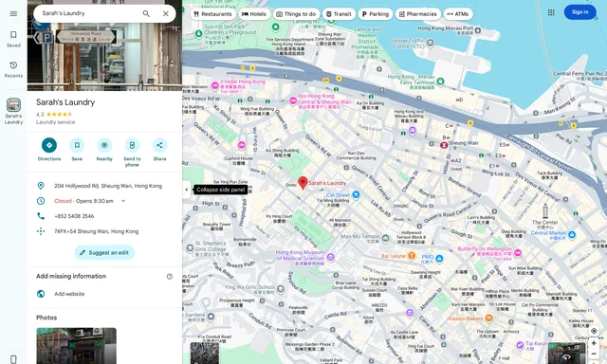Click ibis Hong Kong Central hotel marker

point(293,101)
